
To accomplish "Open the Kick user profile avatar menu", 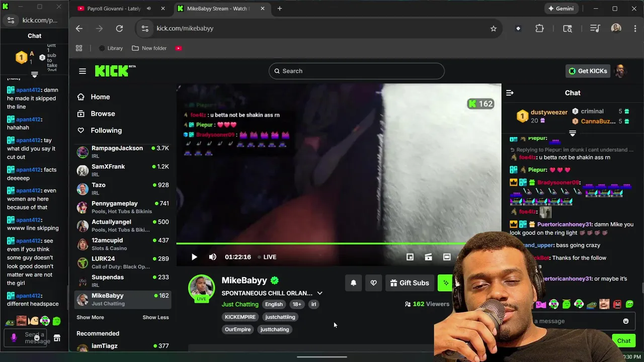I will pos(621,71).
